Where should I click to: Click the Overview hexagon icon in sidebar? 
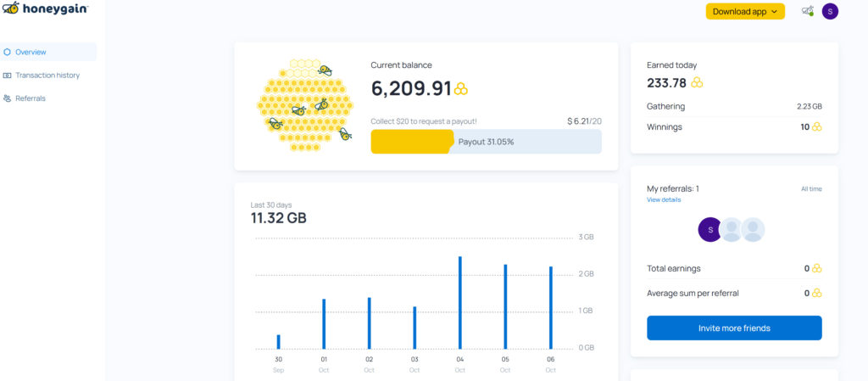click(8, 52)
